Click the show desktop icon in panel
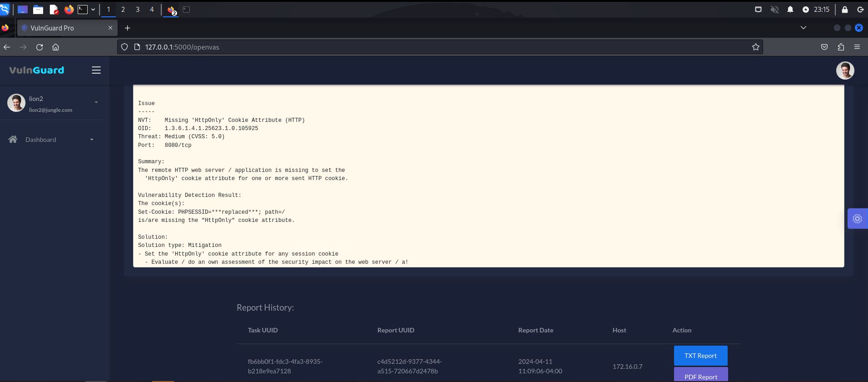 pos(22,9)
